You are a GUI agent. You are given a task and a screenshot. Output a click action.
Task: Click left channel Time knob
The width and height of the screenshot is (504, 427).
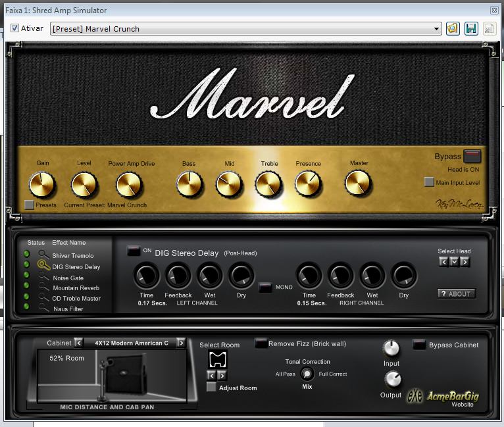(147, 276)
